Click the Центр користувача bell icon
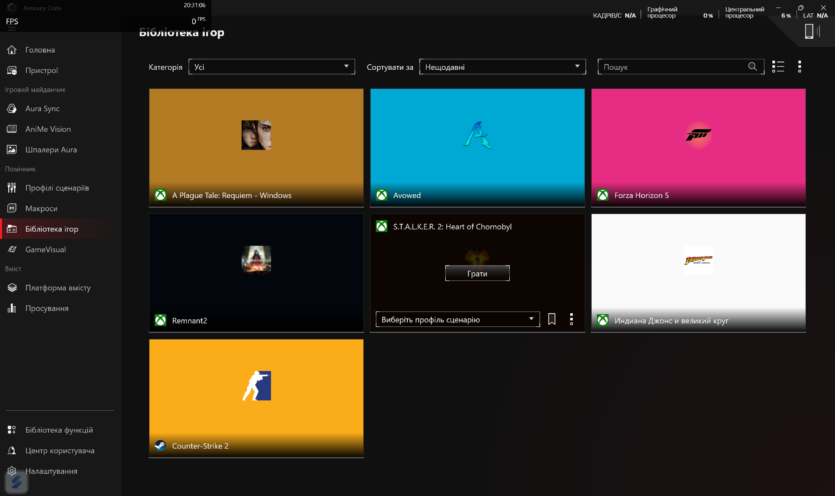The width and height of the screenshot is (835, 496). [12, 451]
